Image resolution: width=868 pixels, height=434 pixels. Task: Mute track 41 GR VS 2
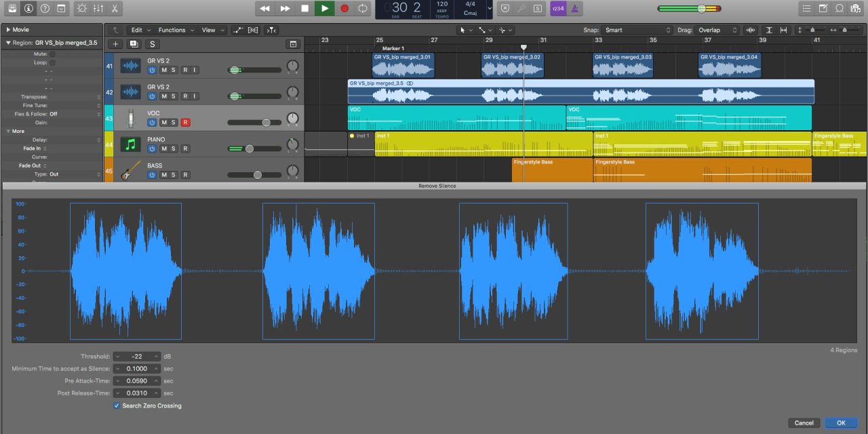[163, 70]
